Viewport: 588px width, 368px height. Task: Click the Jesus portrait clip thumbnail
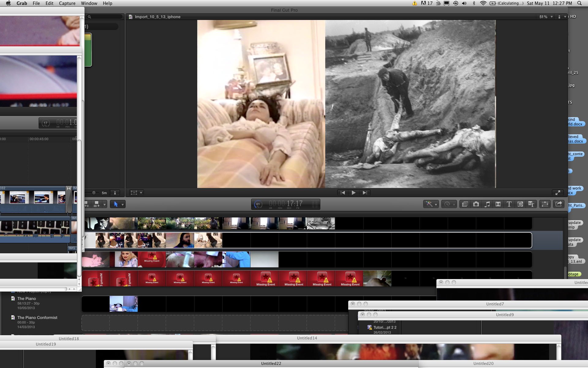(180, 240)
